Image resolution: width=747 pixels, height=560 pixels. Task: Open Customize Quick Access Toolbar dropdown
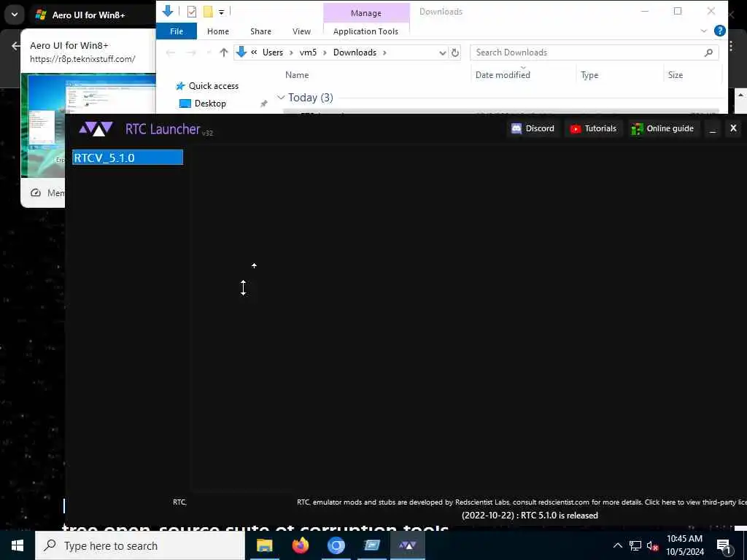pyautogui.click(x=222, y=12)
